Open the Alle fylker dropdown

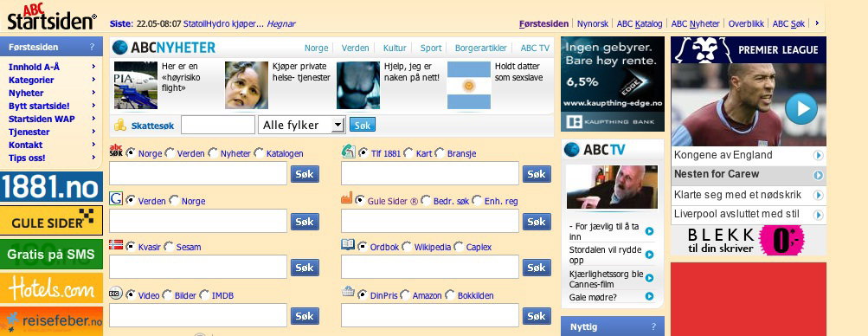point(302,125)
